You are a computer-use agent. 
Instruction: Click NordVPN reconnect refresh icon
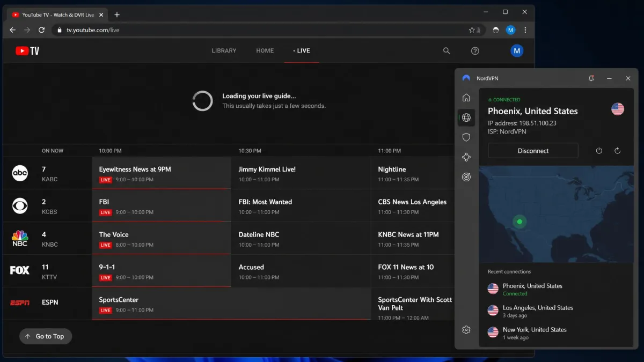pos(618,151)
